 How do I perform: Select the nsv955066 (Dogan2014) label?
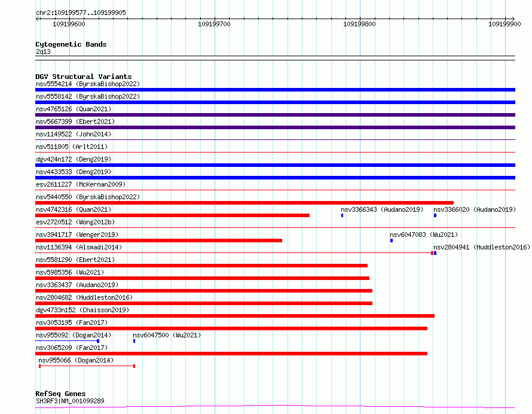tap(76, 360)
